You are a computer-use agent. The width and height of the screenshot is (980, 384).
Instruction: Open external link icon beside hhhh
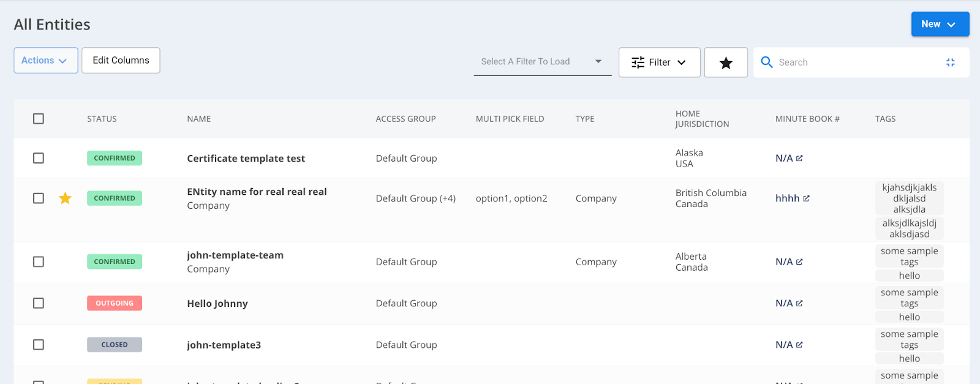coord(806,198)
